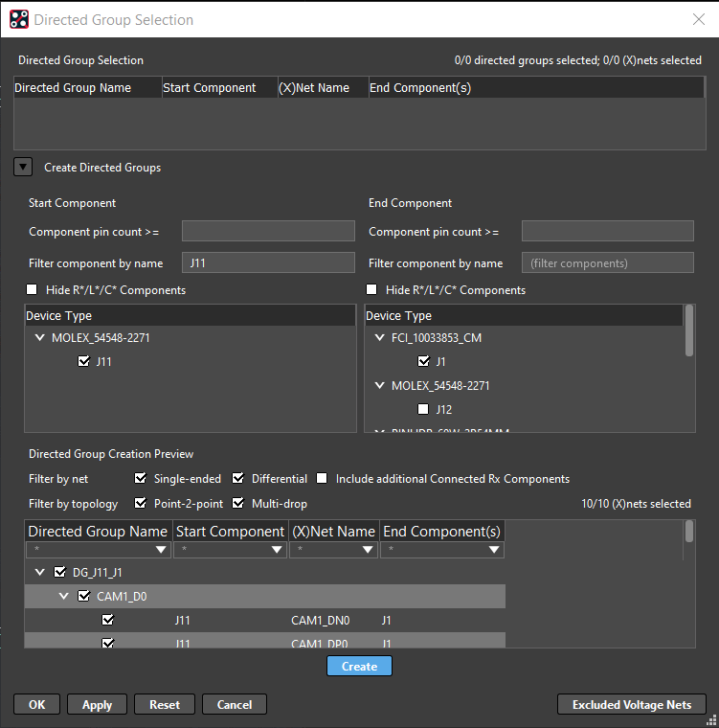Screen dimensions: 719x728
Task: Click the Create button
Action: click(x=359, y=666)
